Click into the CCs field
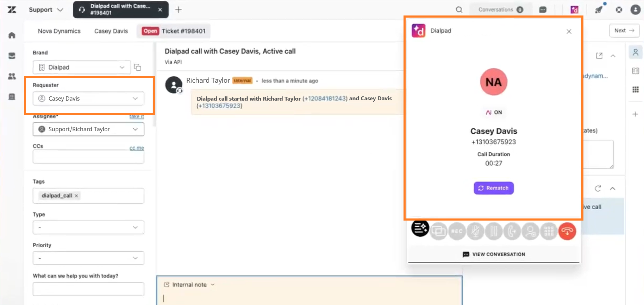 pos(88,157)
